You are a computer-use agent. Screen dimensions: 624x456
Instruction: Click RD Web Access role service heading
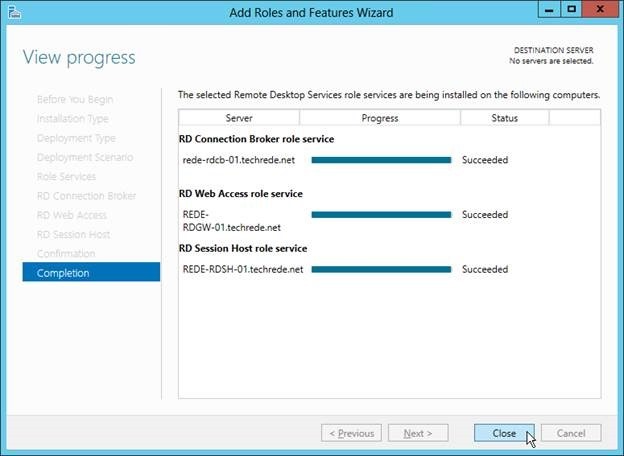pyautogui.click(x=241, y=194)
